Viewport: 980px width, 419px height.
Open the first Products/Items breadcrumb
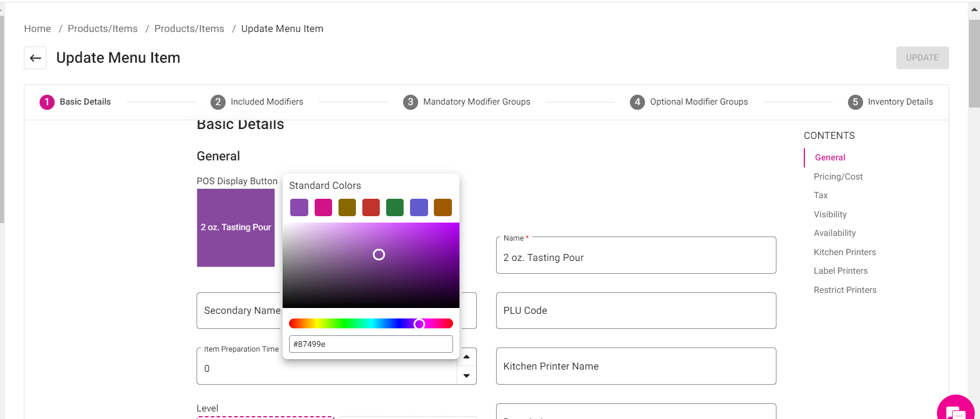[x=102, y=28]
